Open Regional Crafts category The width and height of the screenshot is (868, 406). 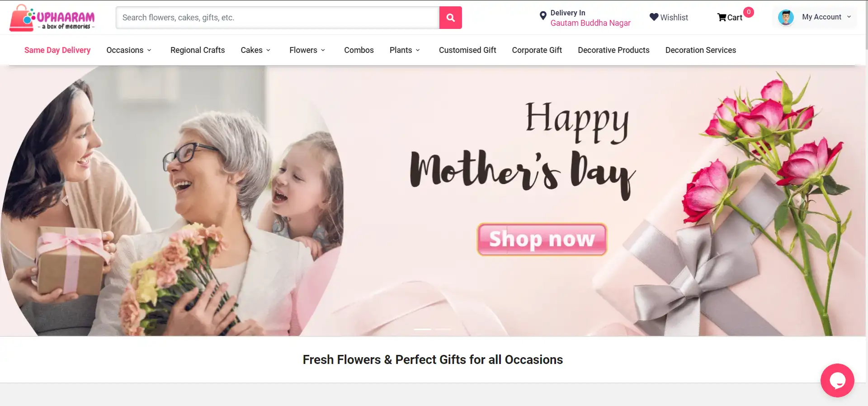click(198, 50)
